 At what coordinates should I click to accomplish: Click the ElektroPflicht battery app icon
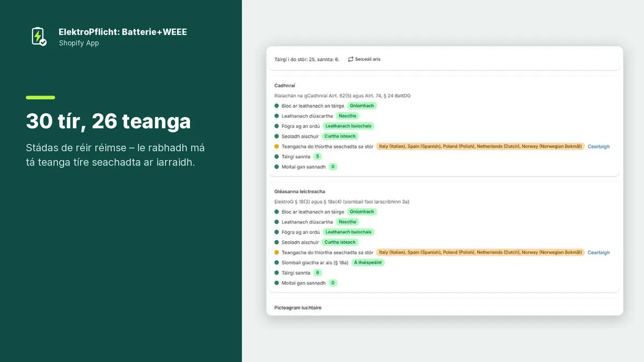point(39,36)
